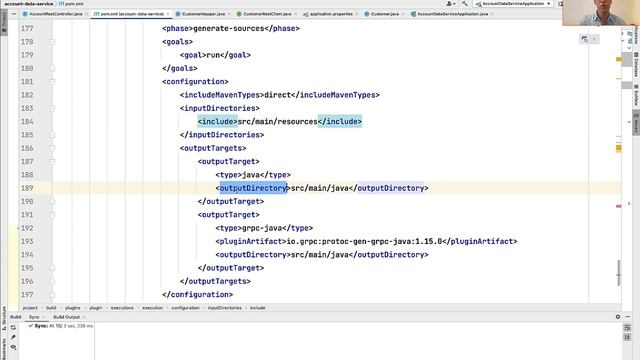Close the Build Output tab

[84, 317]
